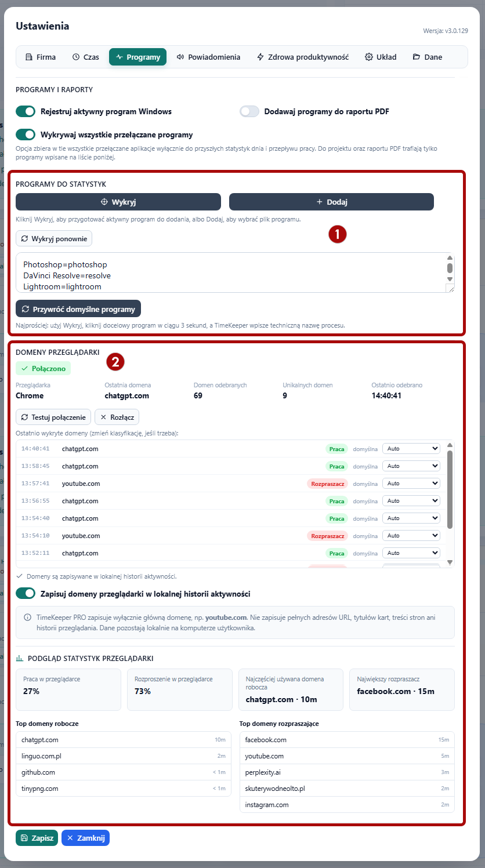Click the folder icon on Dane tab
This screenshot has width=485, height=868.
click(417, 57)
